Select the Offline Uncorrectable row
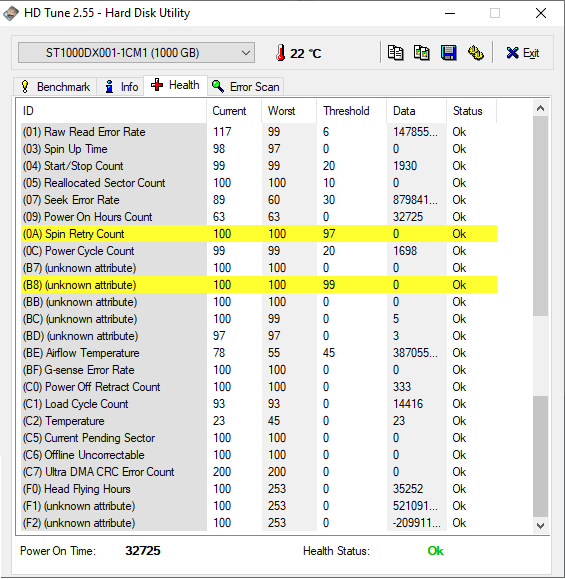This screenshot has width=565, height=579. point(259,455)
